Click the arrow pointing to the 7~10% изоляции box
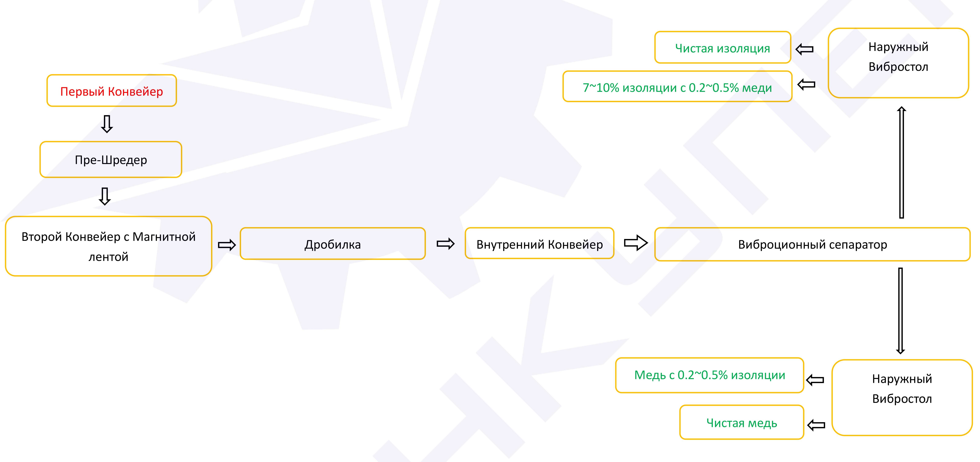The image size is (980, 462). [806, 84]
